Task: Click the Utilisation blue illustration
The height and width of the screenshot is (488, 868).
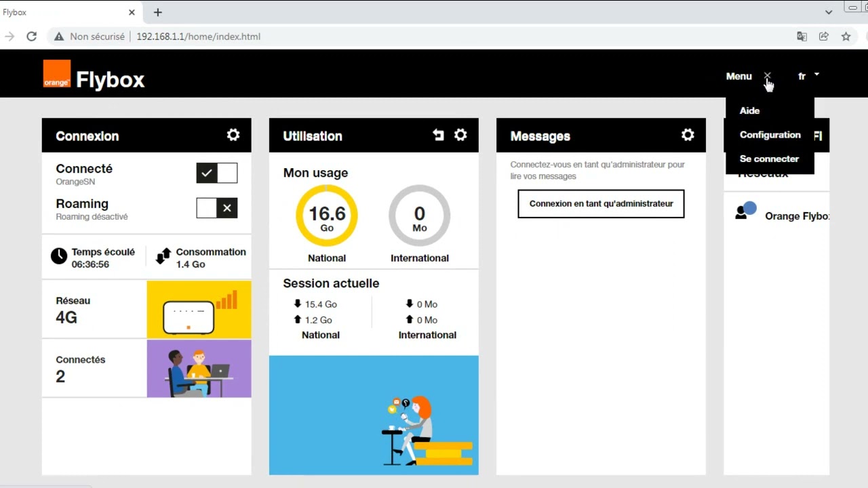Action: (374, 415)
